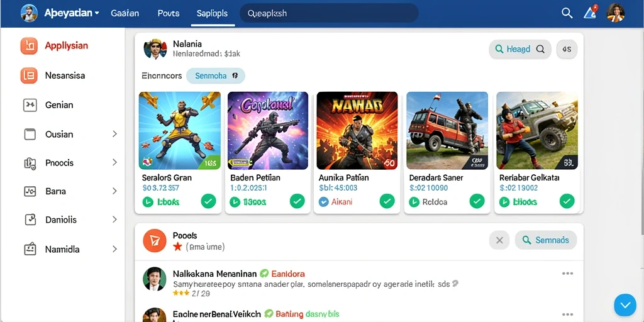
Task: Click the blue floating chevron-down button
Action: pyautogui.click(x=625, y=305)
